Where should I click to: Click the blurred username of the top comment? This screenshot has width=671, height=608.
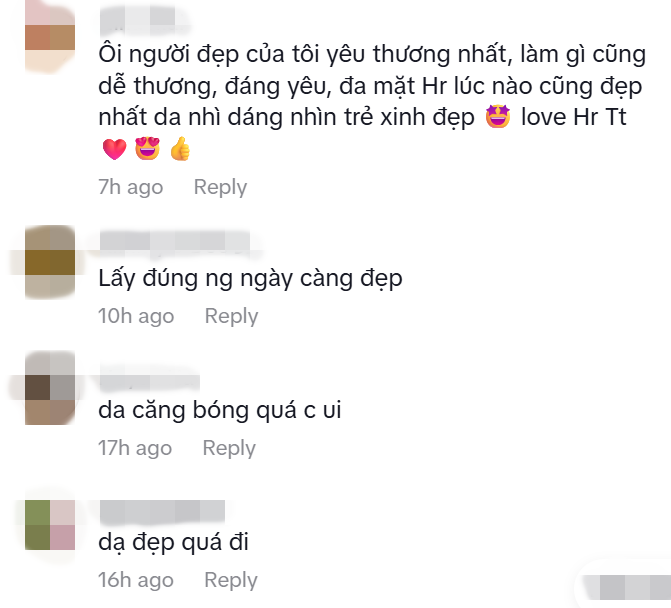coord(138,21)
